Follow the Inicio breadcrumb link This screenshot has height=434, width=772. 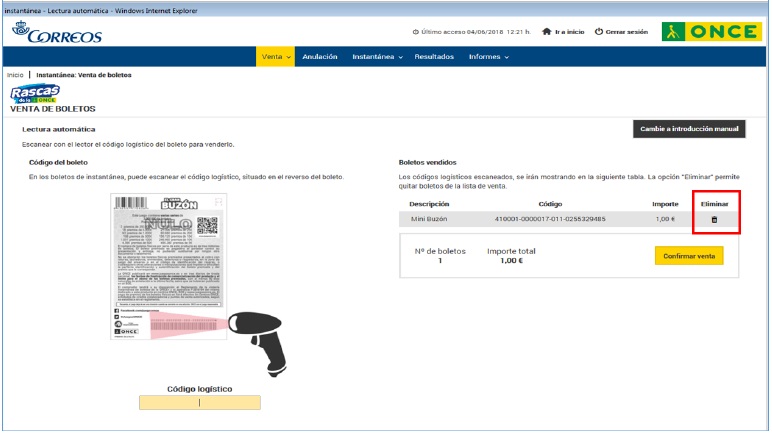pos(15,75)
